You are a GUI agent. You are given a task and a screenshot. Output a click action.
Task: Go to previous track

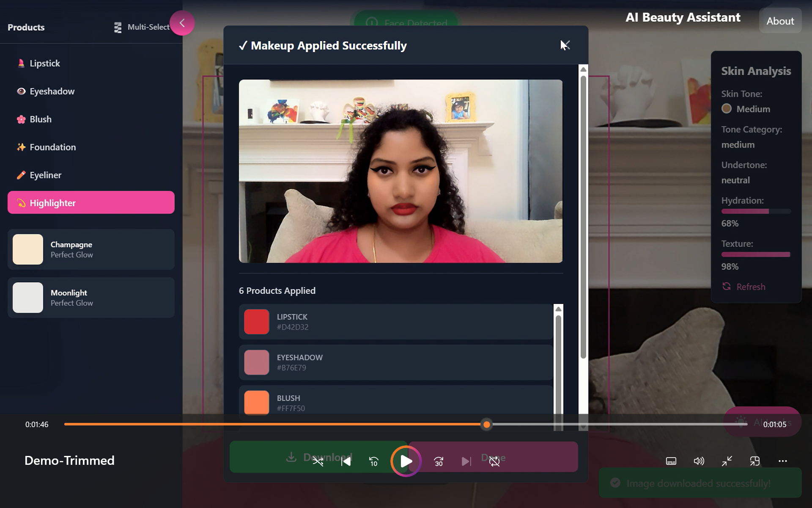coord(346,461)
